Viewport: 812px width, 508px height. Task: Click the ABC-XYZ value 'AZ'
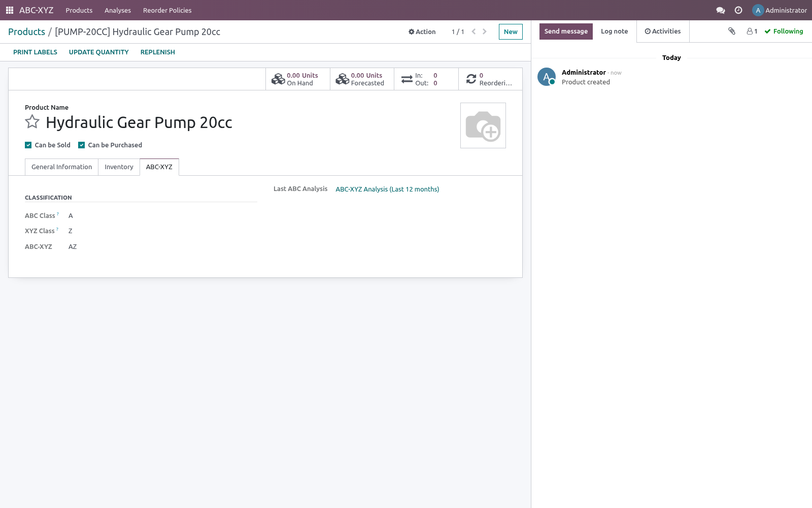[x=73, y=247]
